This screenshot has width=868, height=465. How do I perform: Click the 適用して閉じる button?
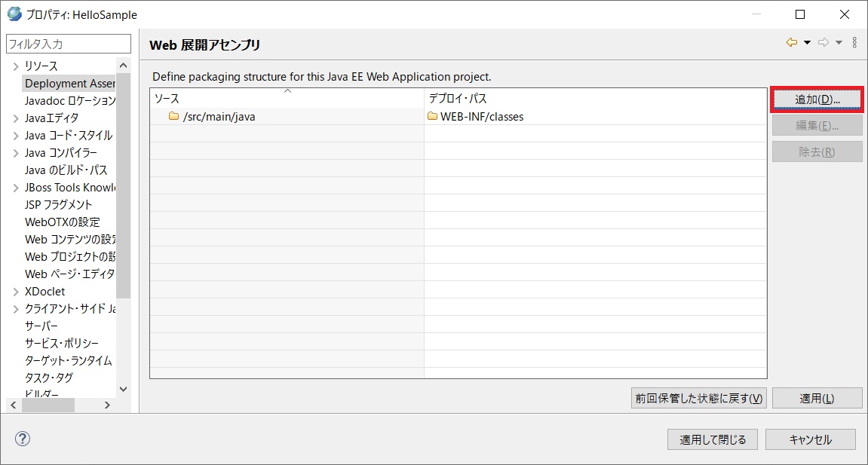pyautogui.click(x=713, y=439)
